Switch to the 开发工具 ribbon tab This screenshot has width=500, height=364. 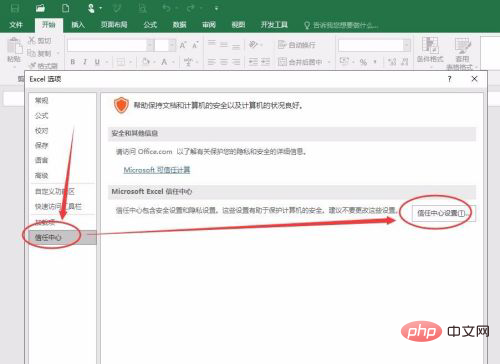274,25
